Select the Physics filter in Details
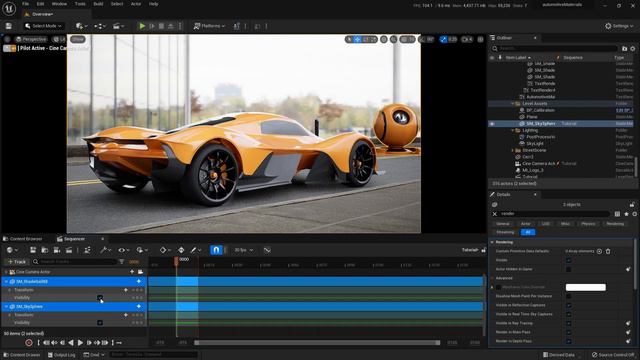 coord(588,224)
